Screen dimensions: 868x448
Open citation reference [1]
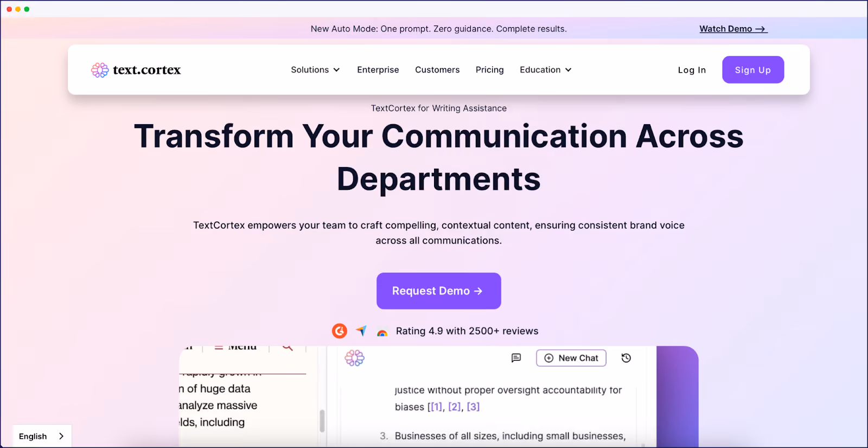coord(435,407)
